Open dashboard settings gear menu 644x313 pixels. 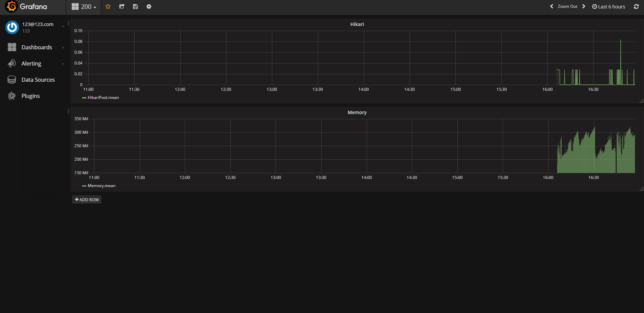click(x=149, y=6)
